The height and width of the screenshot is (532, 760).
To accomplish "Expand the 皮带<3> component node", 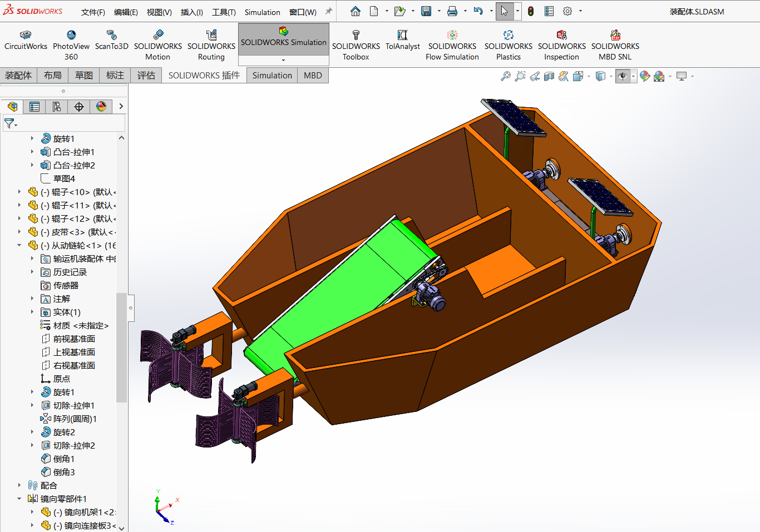I will point(19,232).
